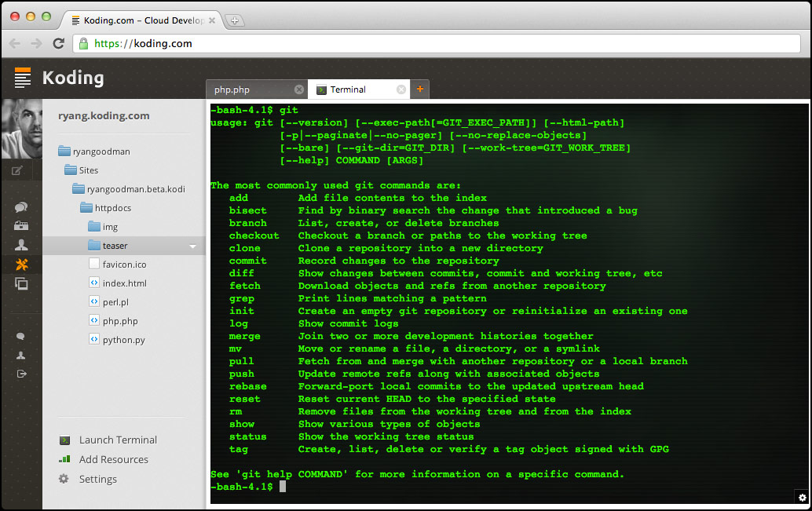This screenshot has height=511, width=812.
Task: Open the Activity chat bubbles icon
Action: pyautogui.click(x=21, y=207)
